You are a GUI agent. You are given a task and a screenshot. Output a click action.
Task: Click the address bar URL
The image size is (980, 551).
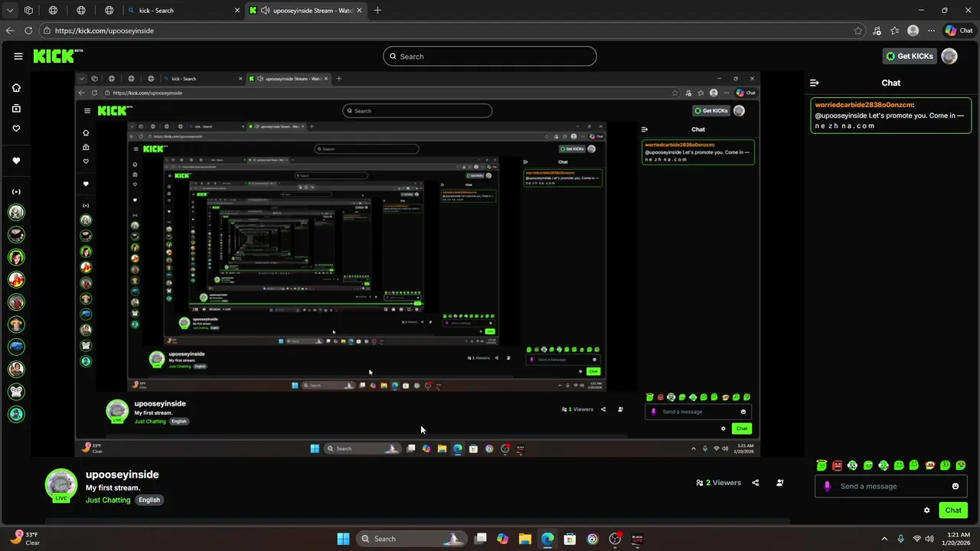pyautogui.click(x=104, y=31)
